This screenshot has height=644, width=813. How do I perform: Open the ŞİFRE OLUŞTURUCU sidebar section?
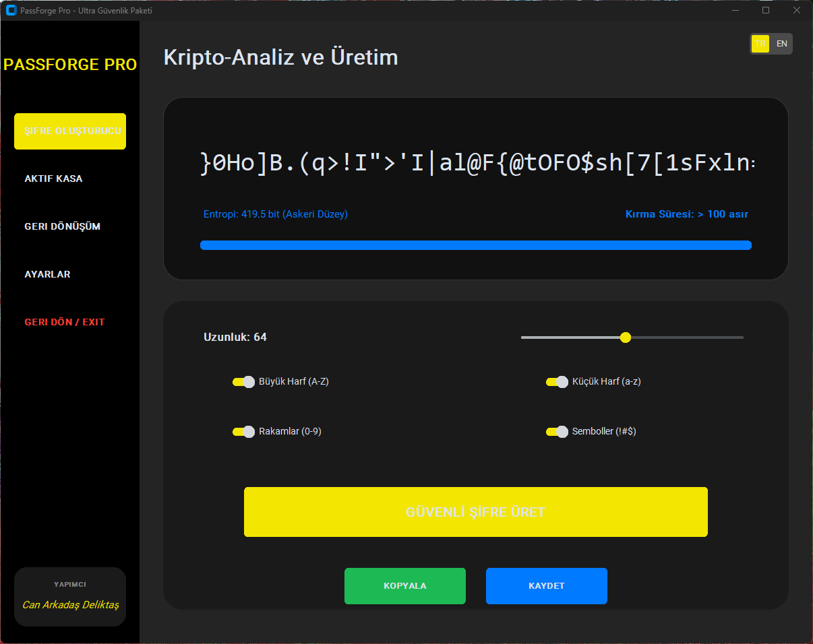pyautogui.click(x=70, y=131)
